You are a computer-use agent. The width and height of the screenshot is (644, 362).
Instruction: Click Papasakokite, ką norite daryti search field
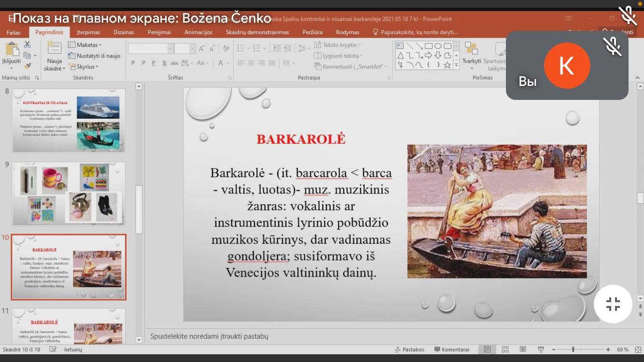(415, 32)
